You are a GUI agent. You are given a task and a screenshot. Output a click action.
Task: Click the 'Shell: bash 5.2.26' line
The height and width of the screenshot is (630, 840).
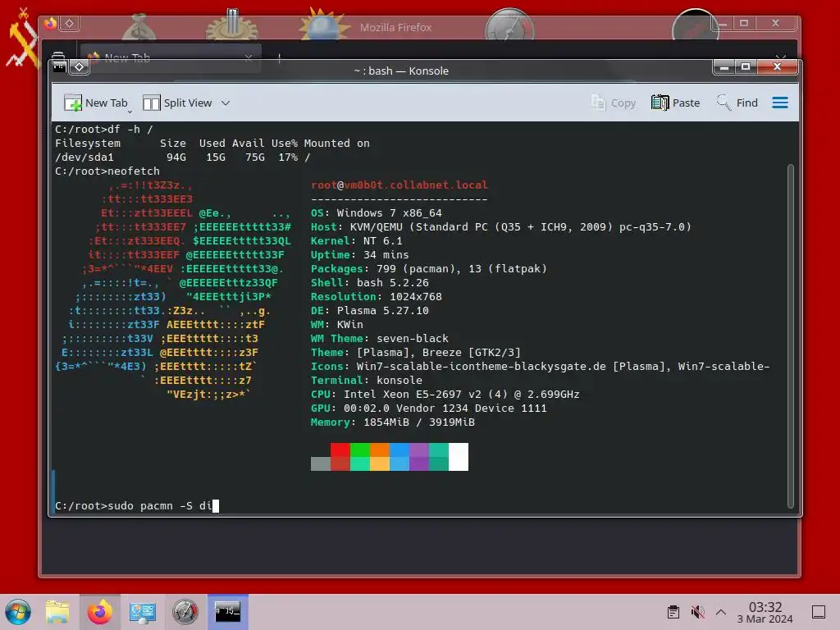[370, 282]
